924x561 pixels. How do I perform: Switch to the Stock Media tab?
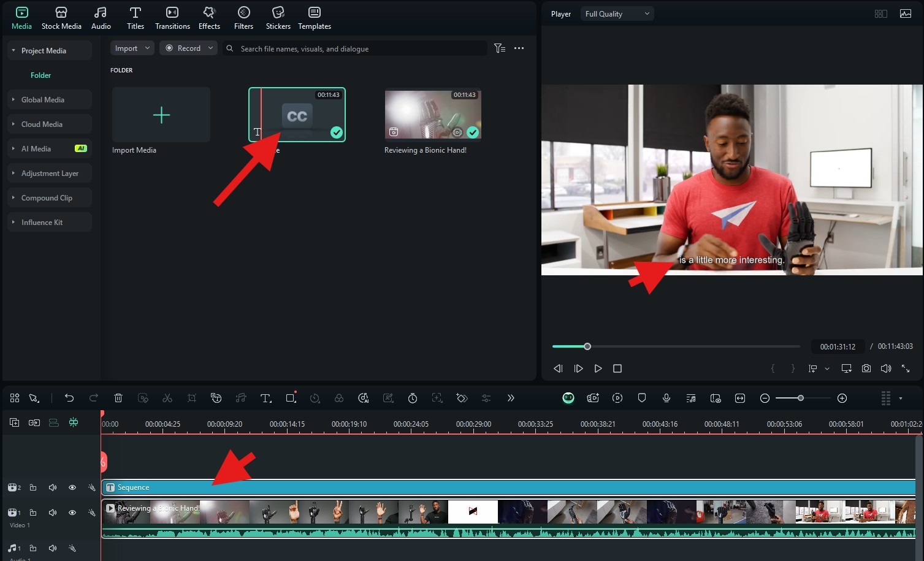(61, 18)
